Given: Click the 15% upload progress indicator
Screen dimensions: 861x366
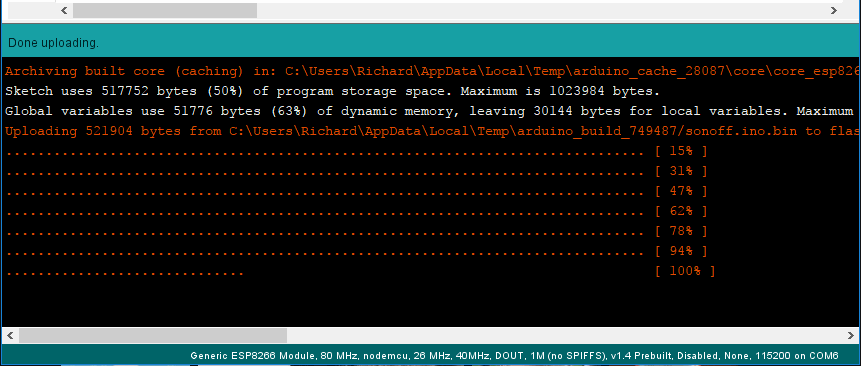Looking at the screenshot, I should 681,151.
